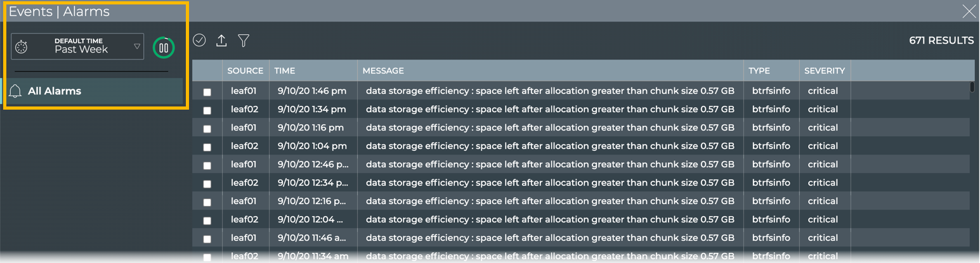Tick the checkbox for leaf01 1:16 pm alarm
This screenshot has height=263, width=980.
(x=207, y=129)
